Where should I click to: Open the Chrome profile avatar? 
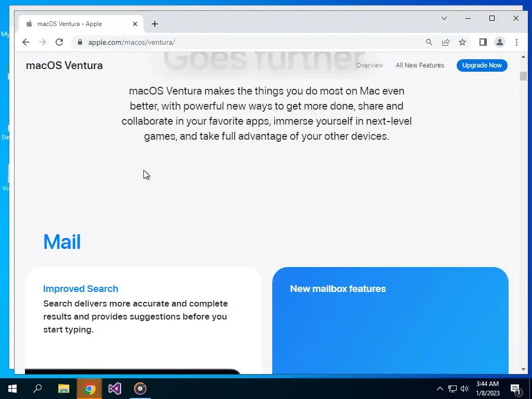(500, 42)
